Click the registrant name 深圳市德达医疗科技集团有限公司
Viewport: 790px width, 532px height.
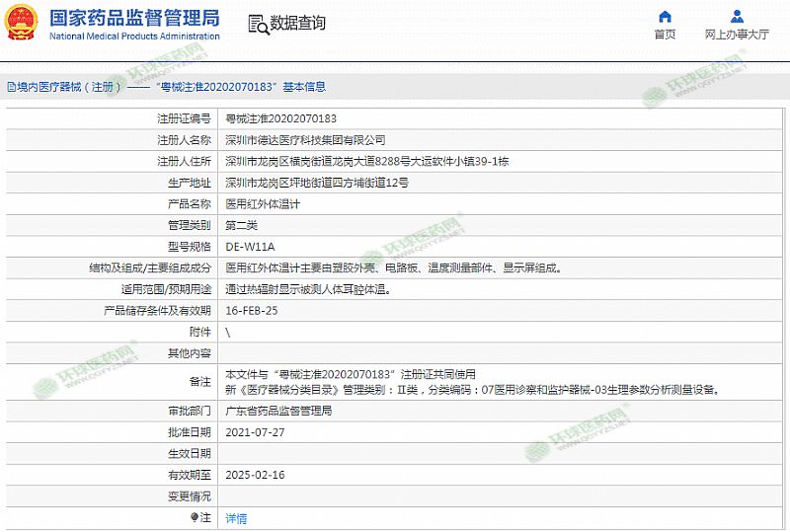(x=305, y=140)
